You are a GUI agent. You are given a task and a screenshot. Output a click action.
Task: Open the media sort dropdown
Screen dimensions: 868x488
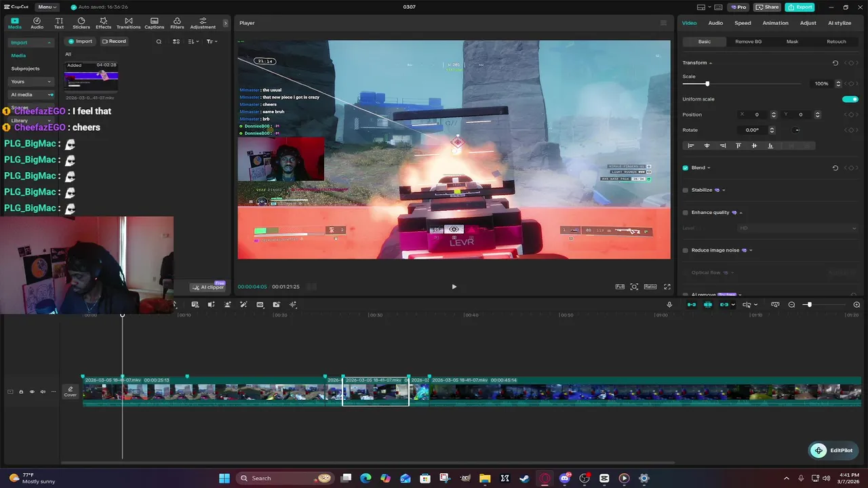click(193, 41)
